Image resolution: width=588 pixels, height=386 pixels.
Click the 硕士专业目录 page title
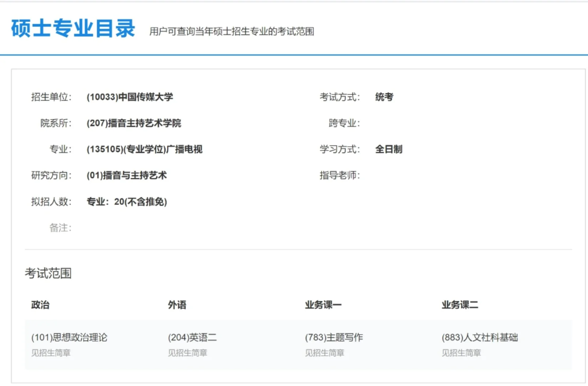click(x=73, y=29)
